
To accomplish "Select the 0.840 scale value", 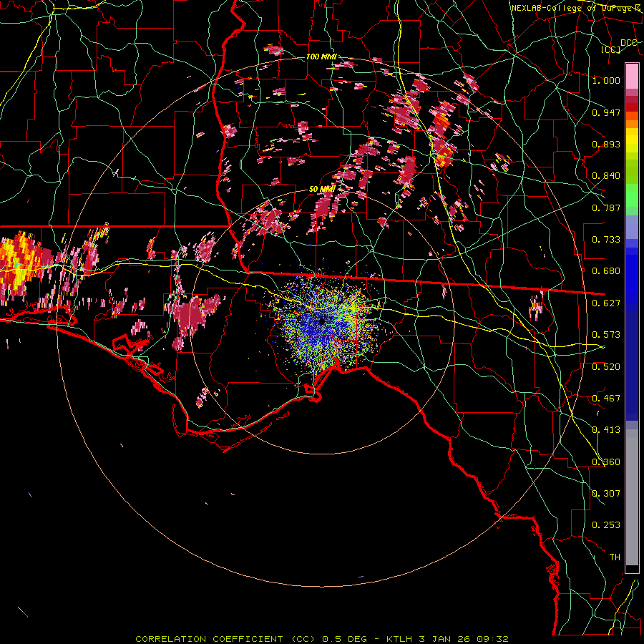I will 606,176.
